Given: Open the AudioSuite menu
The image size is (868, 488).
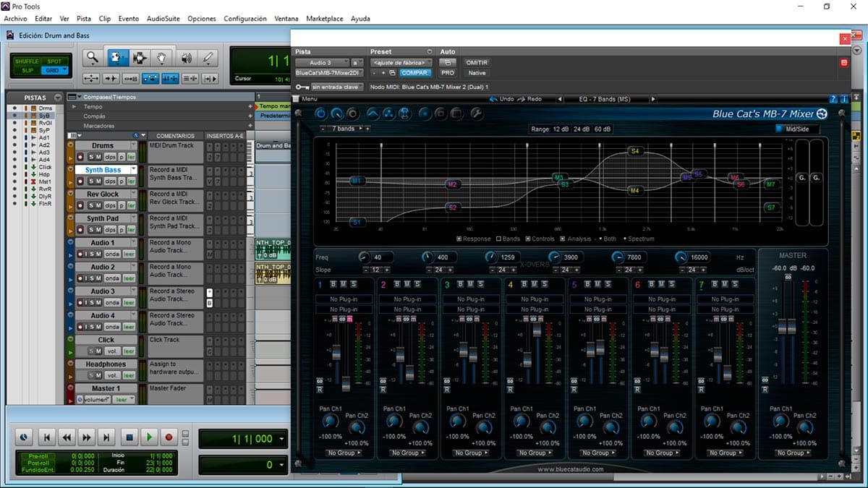Looking at the screenshot, I should [163, 18].
